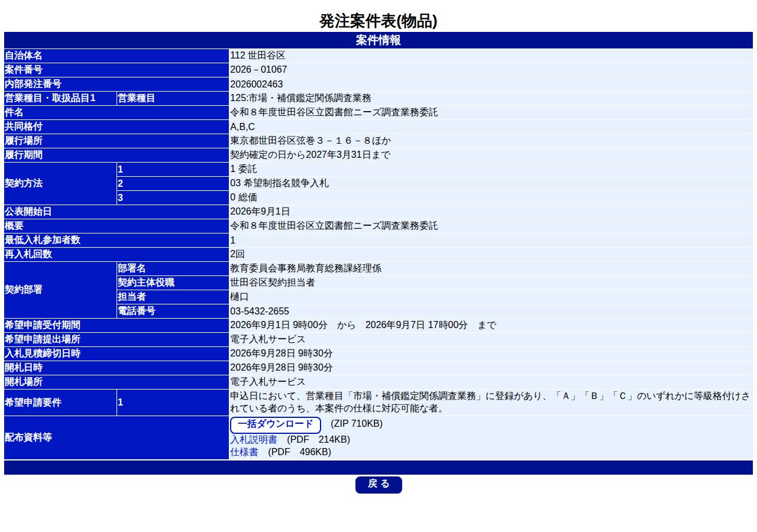Screen dimensions: 757x532
Task: Click publication start date 2026年9月1日
Action: pyautogui.click(x=260, y=212)
